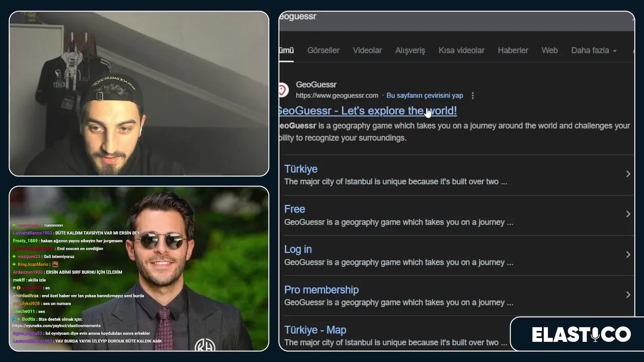644x362 pixels.
Task: Click chat username emirdasilvaa
Action: pos(26,296)
